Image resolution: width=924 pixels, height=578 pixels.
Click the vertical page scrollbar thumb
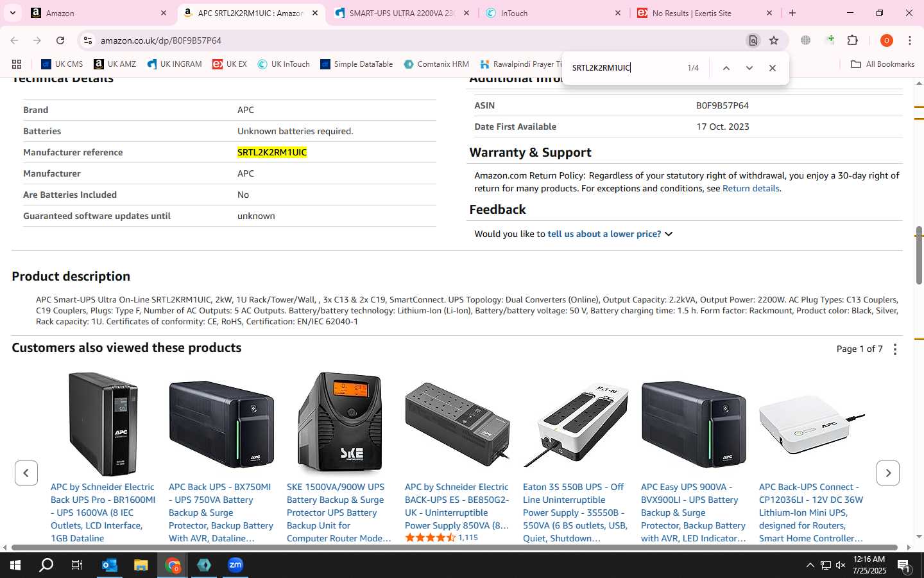[x=919, y=255]
